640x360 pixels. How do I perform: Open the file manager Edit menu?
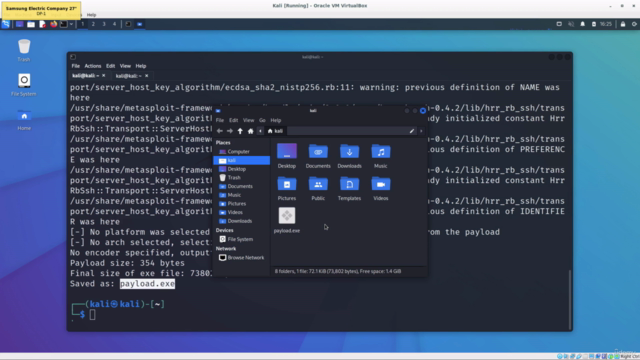[233, 120]
